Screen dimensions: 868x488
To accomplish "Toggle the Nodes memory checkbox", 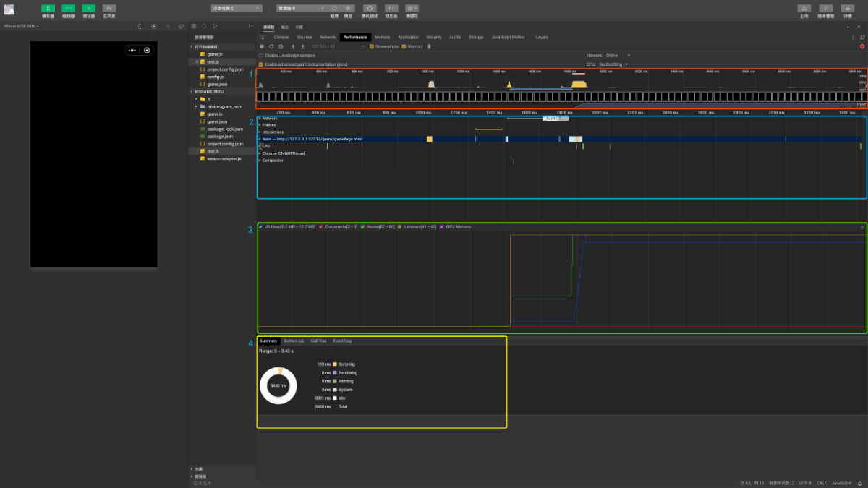I will point(362,226).
